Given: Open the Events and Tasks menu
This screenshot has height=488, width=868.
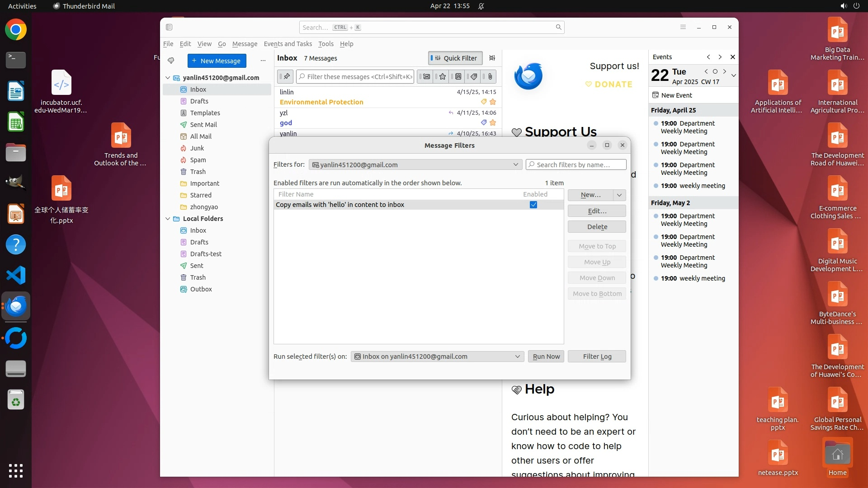Looking at the screenshot, I should pos(288,44).
